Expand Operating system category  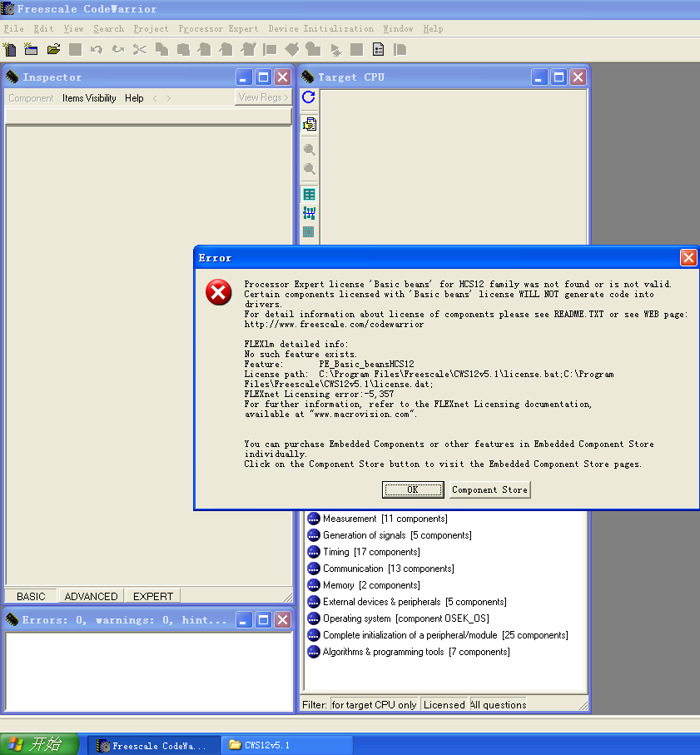pos(398,618)
